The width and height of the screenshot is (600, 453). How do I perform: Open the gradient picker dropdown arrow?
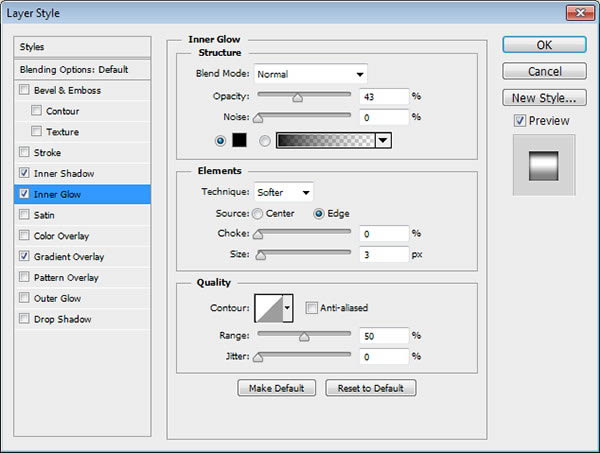coord(383,140)
